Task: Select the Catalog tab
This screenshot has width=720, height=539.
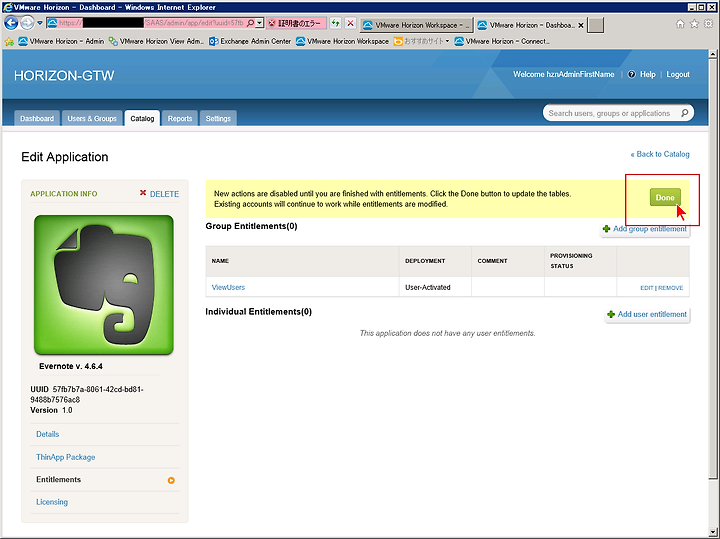Action: (142, 118)
